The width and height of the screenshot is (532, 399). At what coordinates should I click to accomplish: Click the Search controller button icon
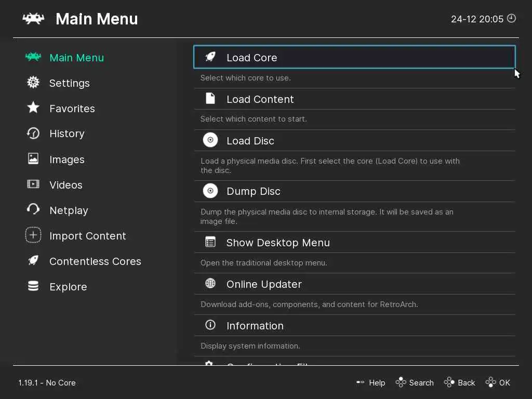pyautogui.click(x=401, y=382)
